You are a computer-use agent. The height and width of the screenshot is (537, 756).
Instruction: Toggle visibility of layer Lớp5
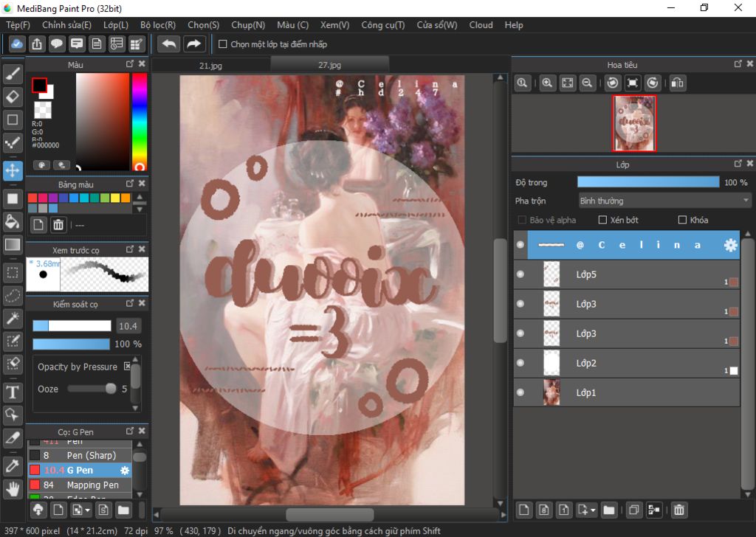(x=520, y=274)
